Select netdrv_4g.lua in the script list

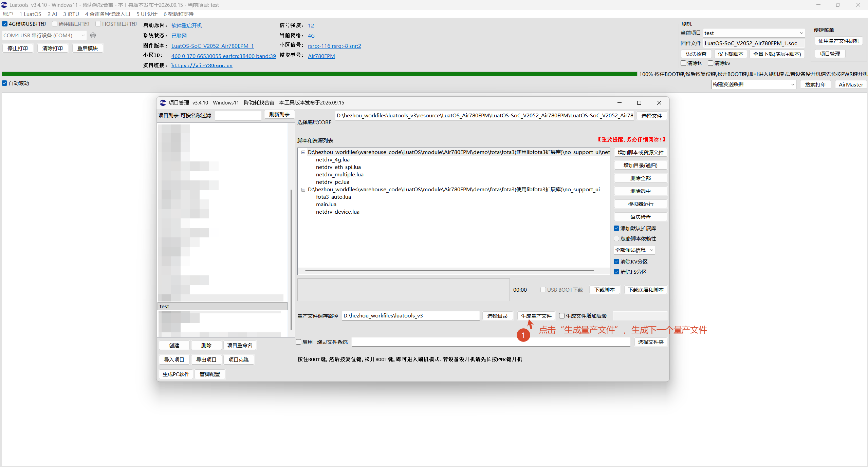pos(333,159)
